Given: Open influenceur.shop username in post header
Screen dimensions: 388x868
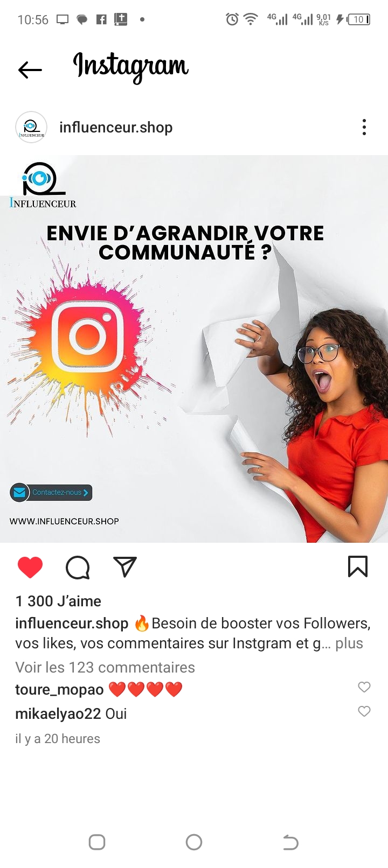Looking at the screenshot, I should coord(116,128).
